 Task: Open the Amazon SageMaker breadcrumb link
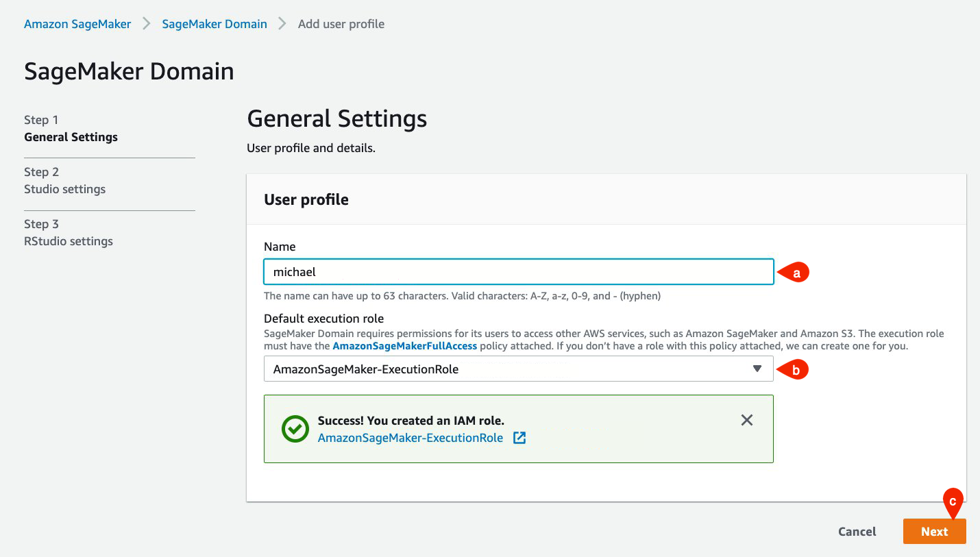coord(77,24)
